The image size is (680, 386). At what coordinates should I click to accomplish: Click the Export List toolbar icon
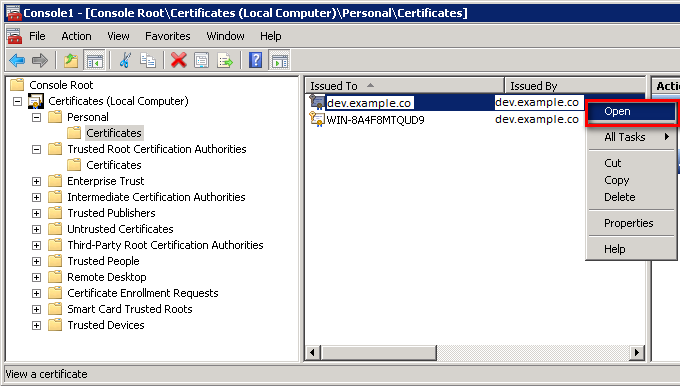coord(225,60)
